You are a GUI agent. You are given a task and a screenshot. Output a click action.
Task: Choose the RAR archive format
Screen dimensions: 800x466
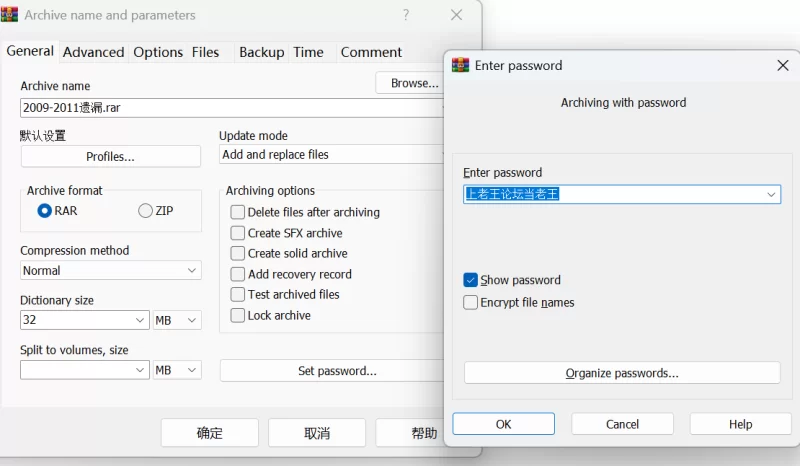click(x=45, y=211)
